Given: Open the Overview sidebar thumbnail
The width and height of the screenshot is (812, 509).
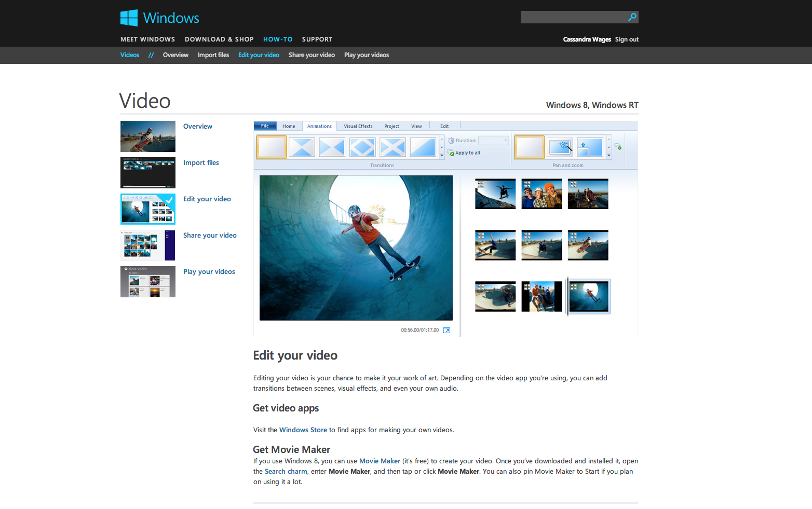Looking at the screenshot, I should [148, 136].
